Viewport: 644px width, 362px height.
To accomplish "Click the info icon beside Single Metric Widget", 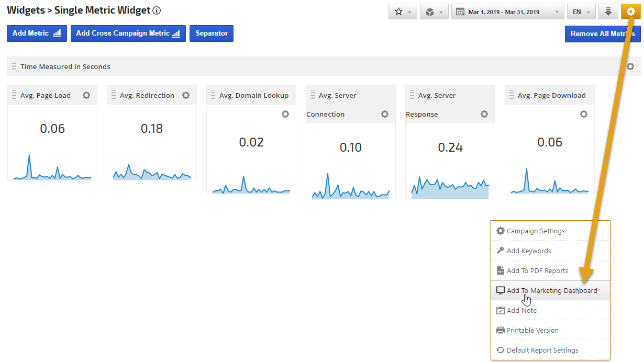I will pyautogui.click(x=157, y=10).
